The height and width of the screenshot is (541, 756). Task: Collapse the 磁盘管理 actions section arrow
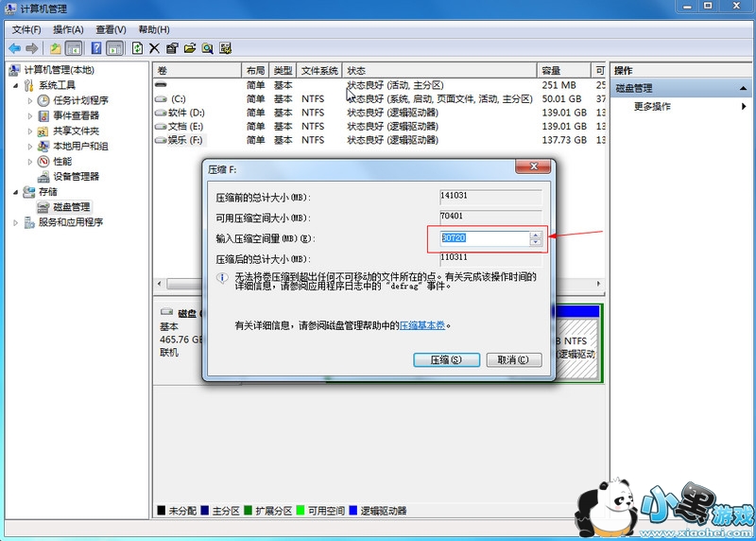tap(743, 88)
